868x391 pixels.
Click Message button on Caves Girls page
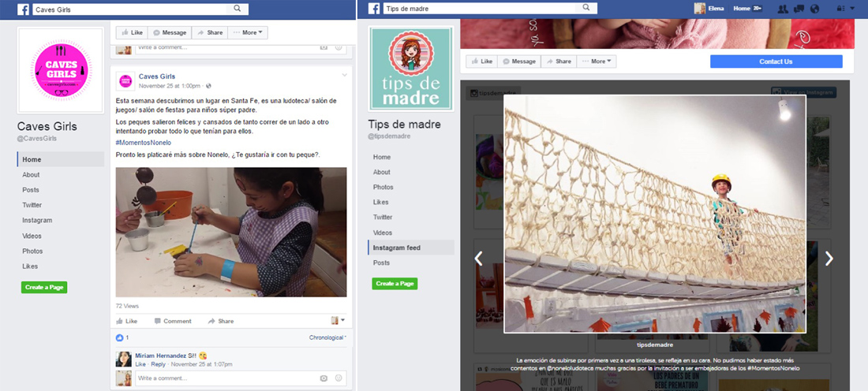coord(170,32)
